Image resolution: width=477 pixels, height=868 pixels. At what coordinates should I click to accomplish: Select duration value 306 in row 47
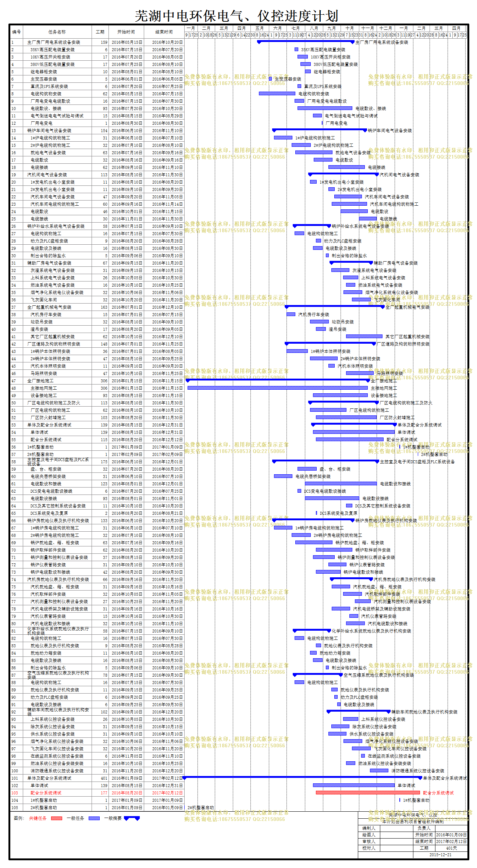point(104,381)
